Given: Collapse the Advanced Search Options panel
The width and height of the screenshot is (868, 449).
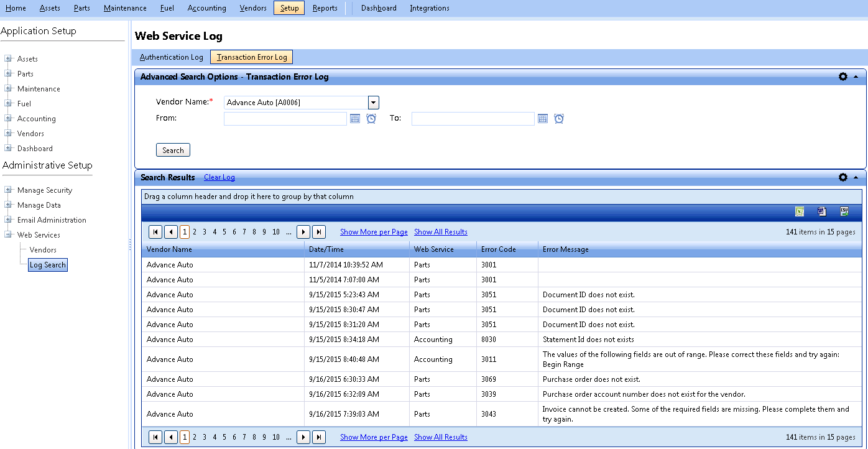Looking at the screenshot, I should [x=856, y=77].
